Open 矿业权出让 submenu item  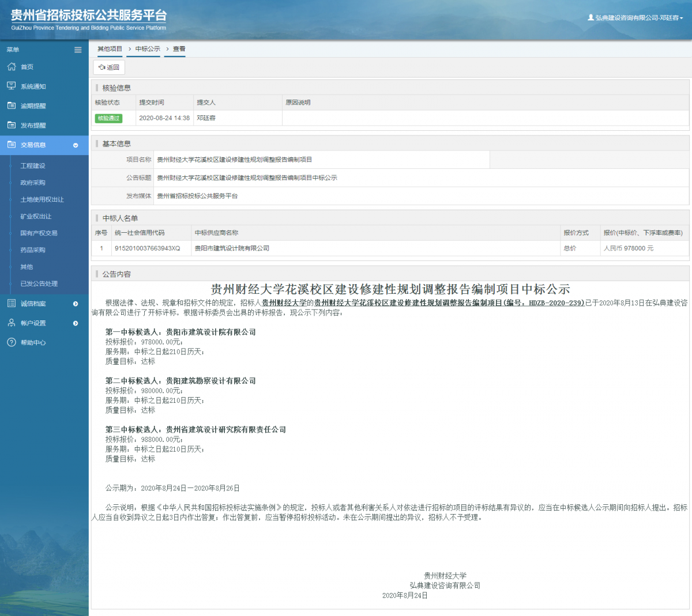36,216
